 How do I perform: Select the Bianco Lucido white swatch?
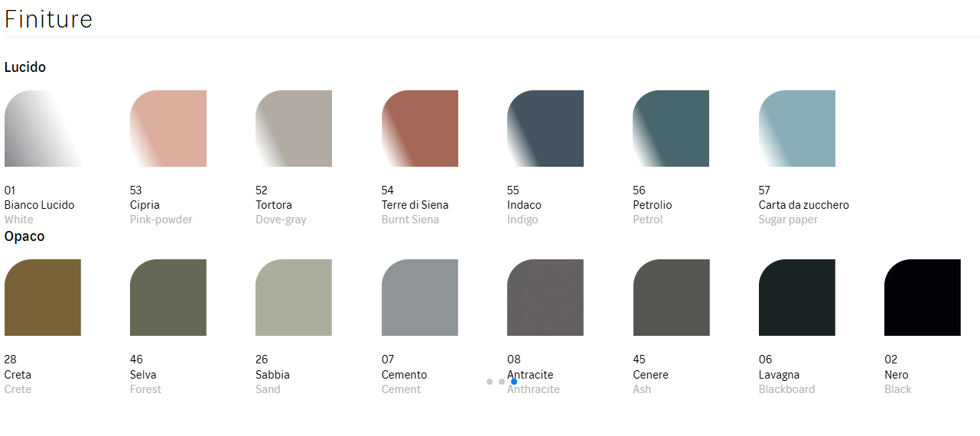point(43,129)
